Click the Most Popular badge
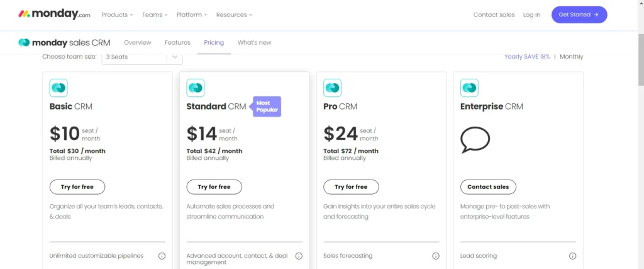Screen dimensions: 644x269 [266, 106]
